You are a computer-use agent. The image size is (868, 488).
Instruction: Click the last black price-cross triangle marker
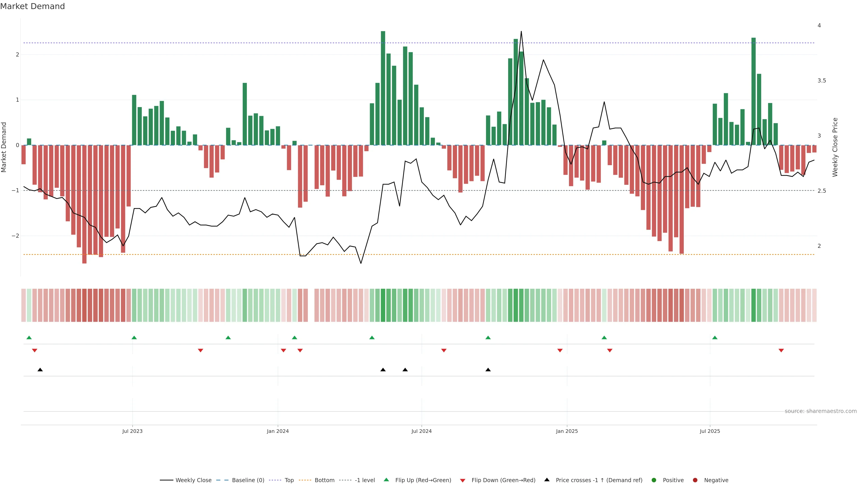[x=488, y=370]
